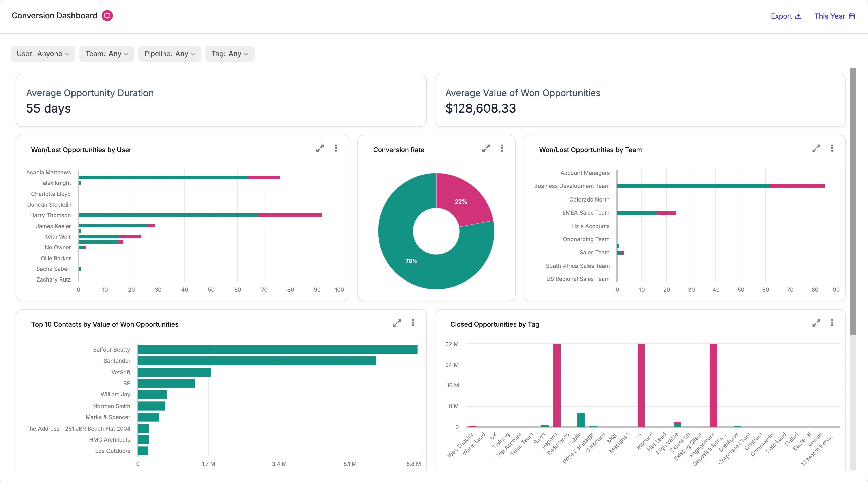Open the Team: Any filter dropdown
This screenshot has height=482, width=868.
(x=106, y=54)
